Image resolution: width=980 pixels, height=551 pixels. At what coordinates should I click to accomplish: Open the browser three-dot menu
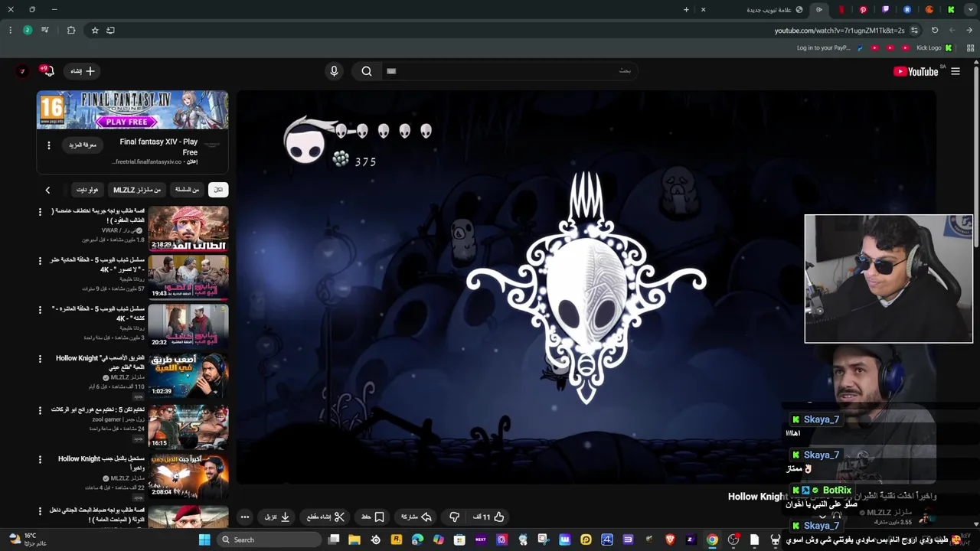point(10,31)
